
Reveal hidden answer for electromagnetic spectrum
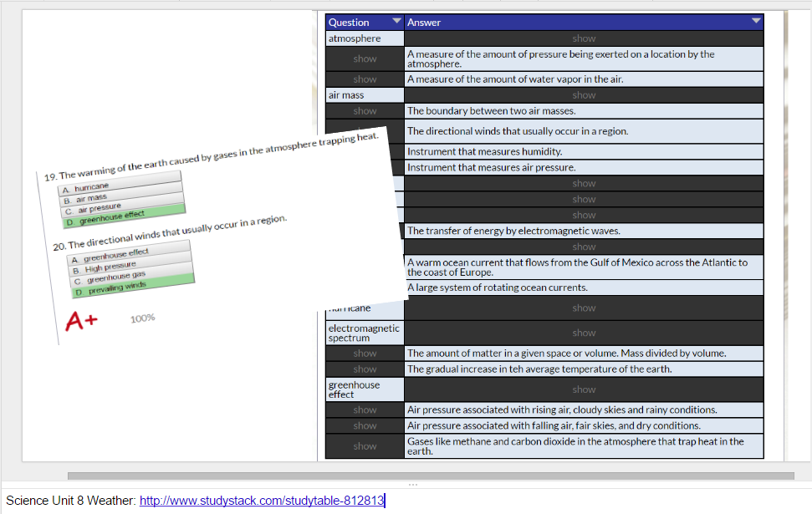tap(584, 333)
